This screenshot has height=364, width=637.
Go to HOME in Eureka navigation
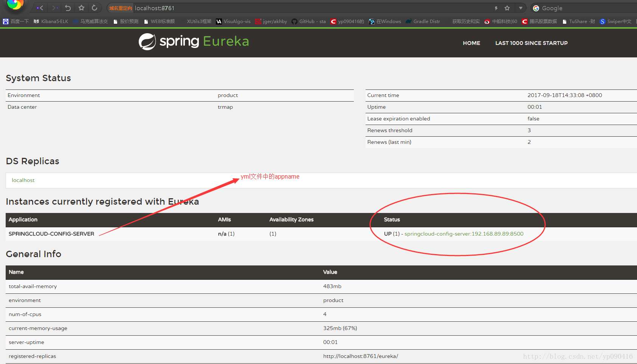(471, 43)
